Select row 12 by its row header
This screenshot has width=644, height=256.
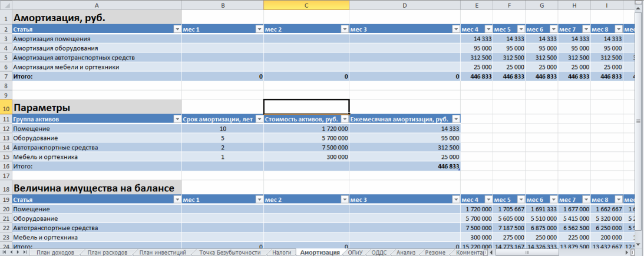coord(6,128)
